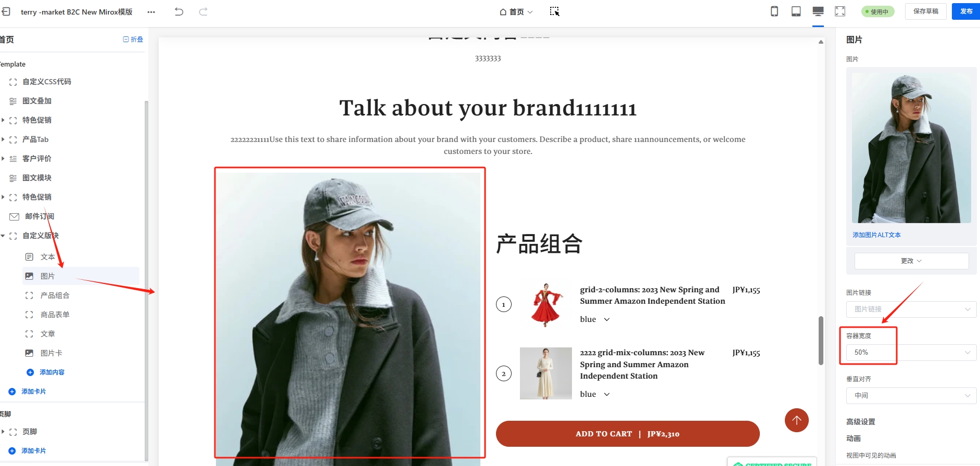Click the redo arrow icon

tap(203, 11)
